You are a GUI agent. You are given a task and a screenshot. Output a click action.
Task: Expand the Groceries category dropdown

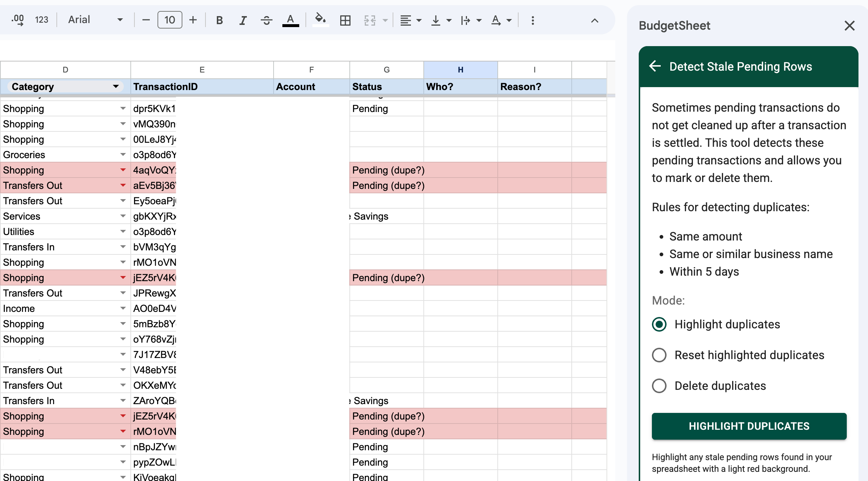click(x=123, y=155)
